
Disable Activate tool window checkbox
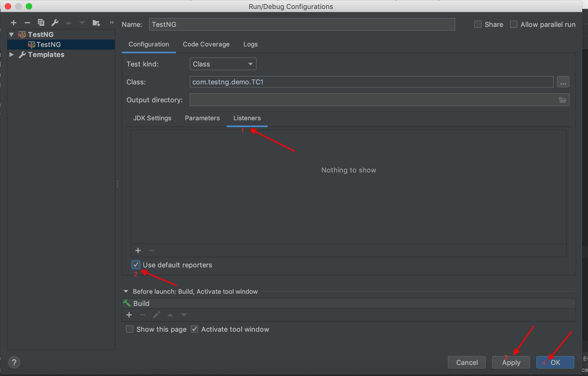(x=194, y=329)
